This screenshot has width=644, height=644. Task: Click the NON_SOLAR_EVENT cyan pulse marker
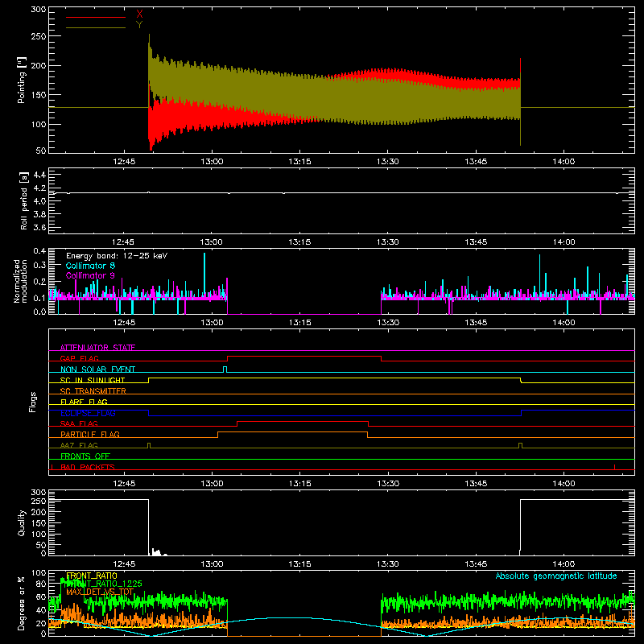[x=225, y=369]
